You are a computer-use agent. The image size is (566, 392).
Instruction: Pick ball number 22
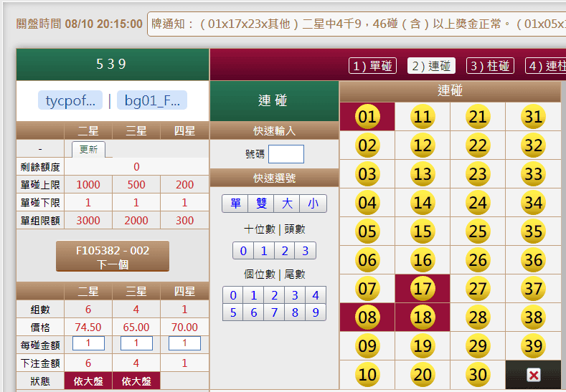pos(478,145)
